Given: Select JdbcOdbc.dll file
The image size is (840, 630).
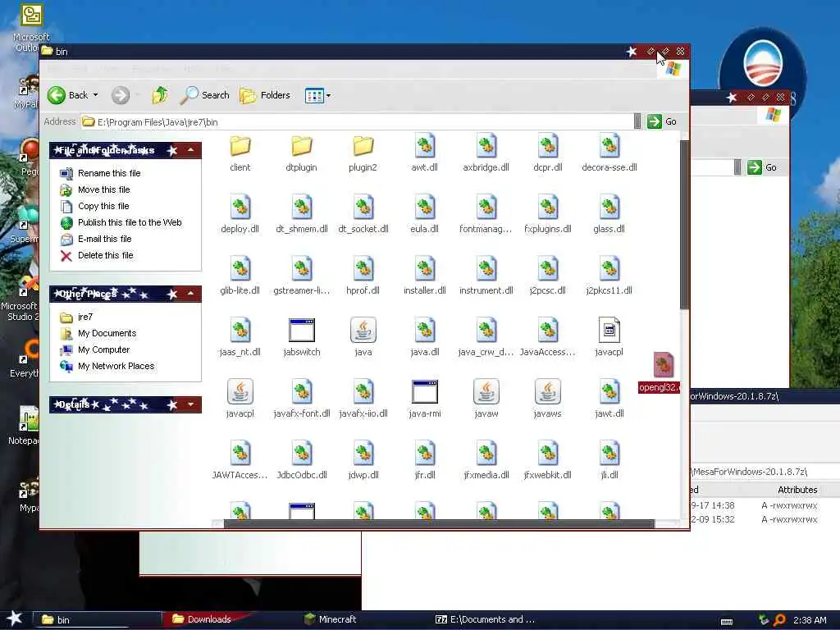Looking at the screenshot, I should 302,461.
